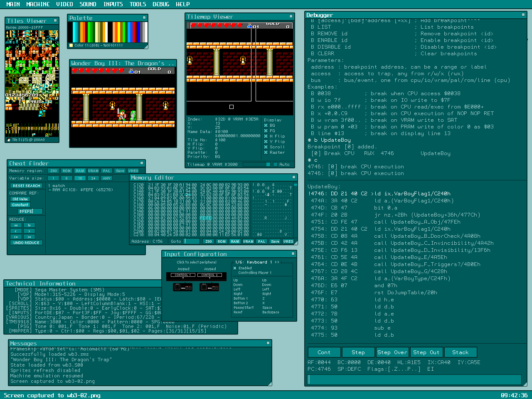Click the CONTROL 1 port label
This screenshot has height=399, width=532.
tap(183, 275)
